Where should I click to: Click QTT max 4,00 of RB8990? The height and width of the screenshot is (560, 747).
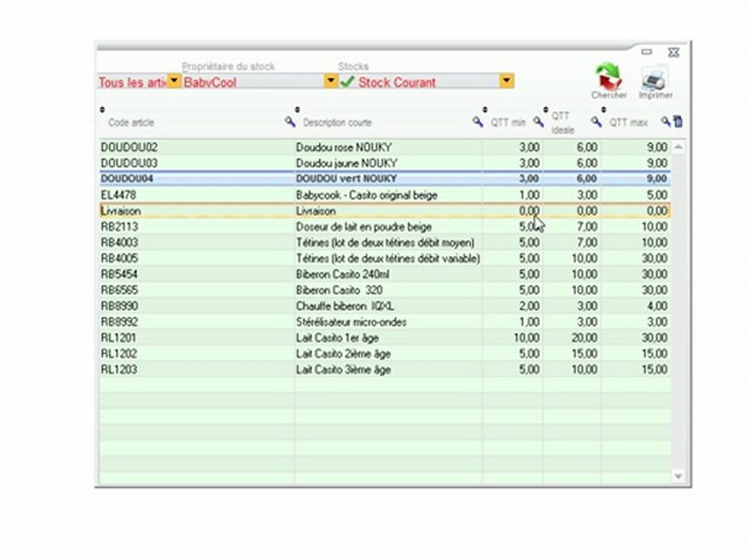click(657, 306)
